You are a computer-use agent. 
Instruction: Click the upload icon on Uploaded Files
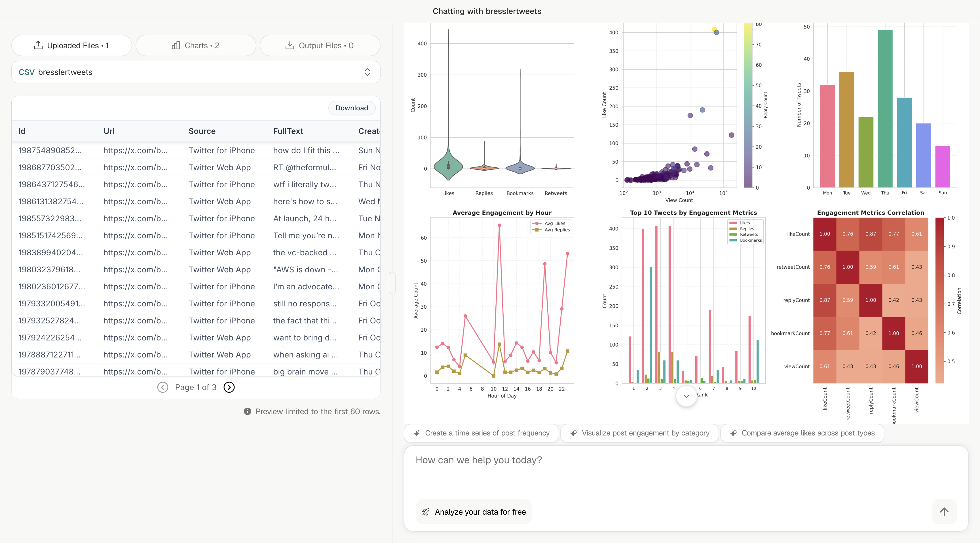(38, 45)
